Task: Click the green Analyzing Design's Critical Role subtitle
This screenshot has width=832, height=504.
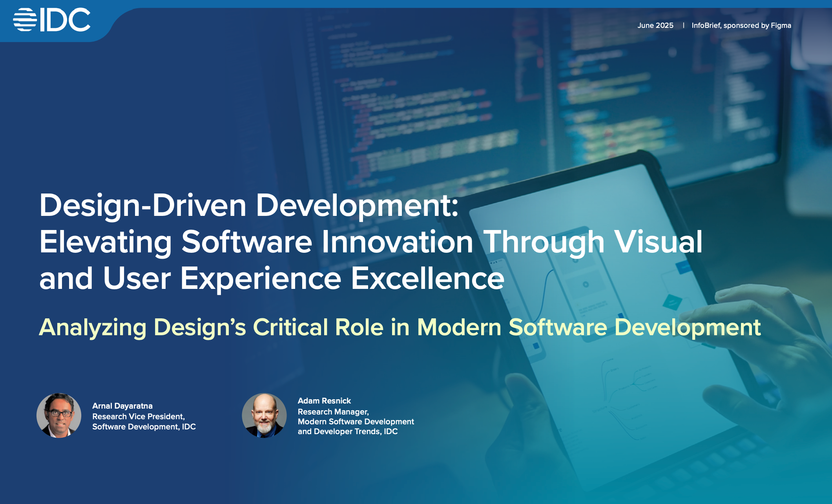Action: click(400, 327)
